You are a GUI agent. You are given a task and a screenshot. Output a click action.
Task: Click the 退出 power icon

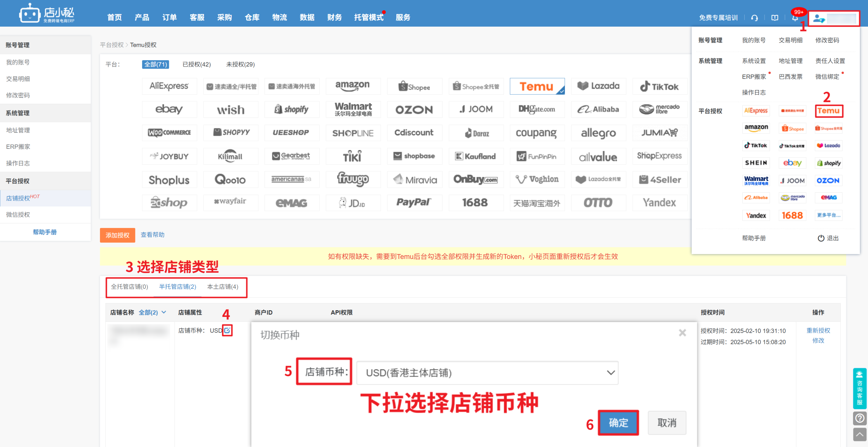[x=821, y=238]
